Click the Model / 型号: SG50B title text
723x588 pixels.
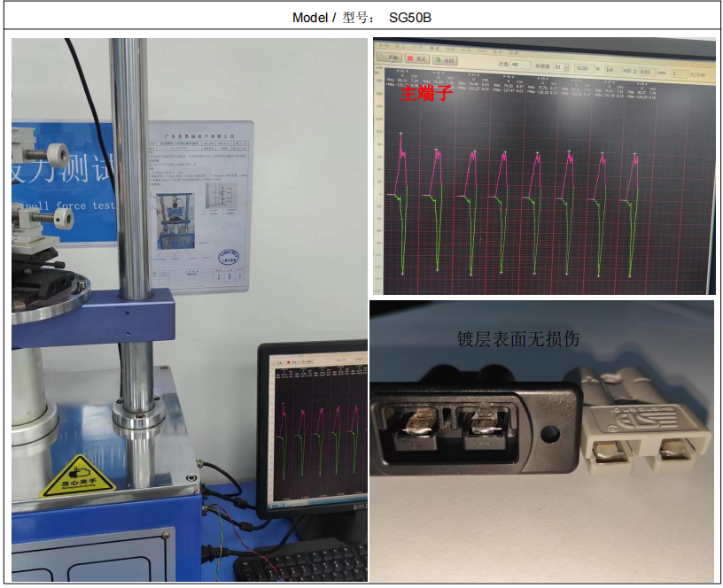[x=362, y=18]
